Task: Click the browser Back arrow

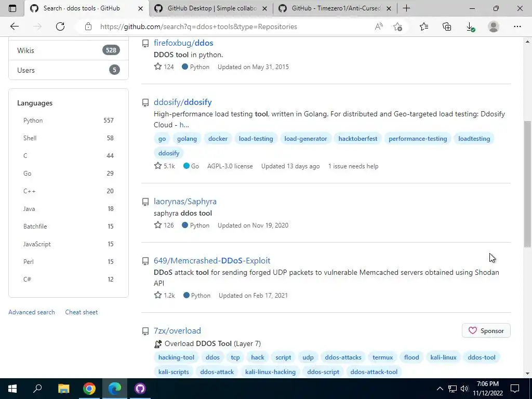Action: point(14,26)
